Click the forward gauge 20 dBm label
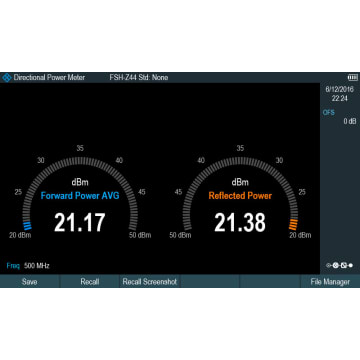 click(x=20, y=235)
